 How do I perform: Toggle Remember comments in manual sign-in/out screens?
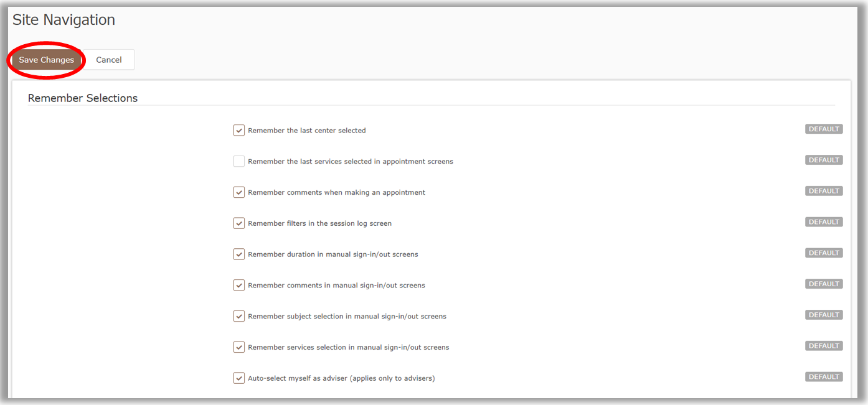click(239, 285)
